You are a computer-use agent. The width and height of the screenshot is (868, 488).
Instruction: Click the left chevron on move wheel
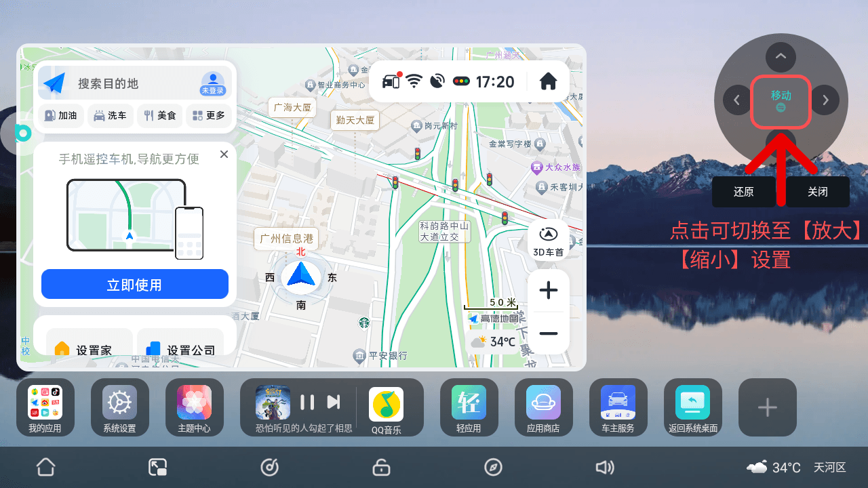(737, 100)
